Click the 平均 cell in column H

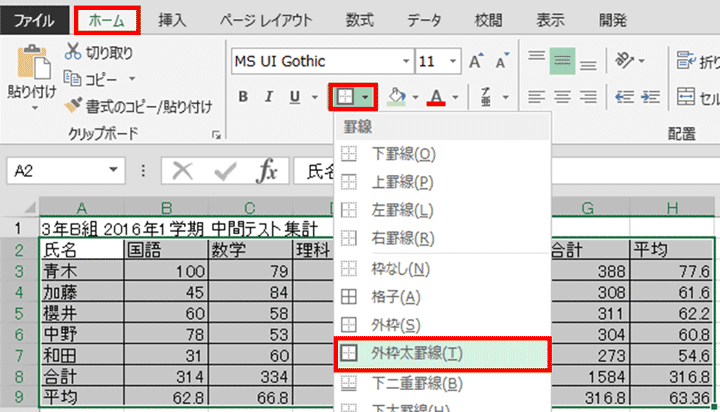(672, 250)
